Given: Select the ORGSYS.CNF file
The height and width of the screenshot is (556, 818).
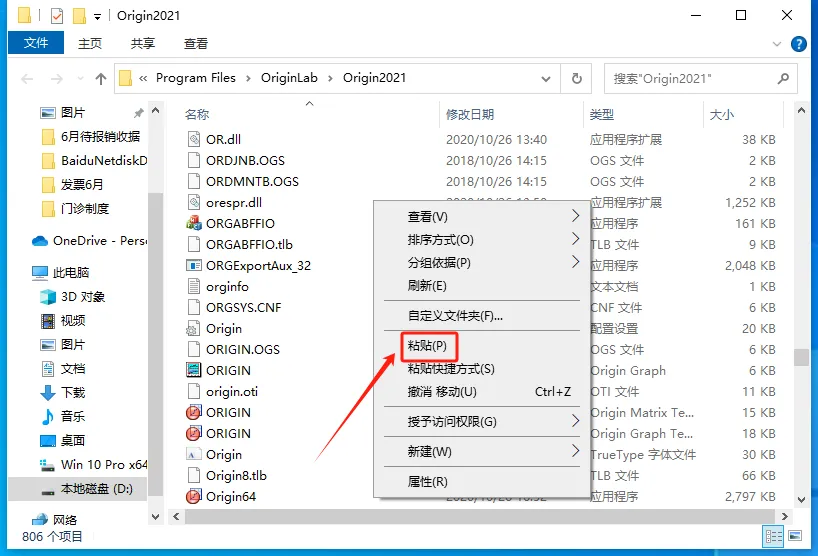Looking at the screenshot, I should [244, 308].
